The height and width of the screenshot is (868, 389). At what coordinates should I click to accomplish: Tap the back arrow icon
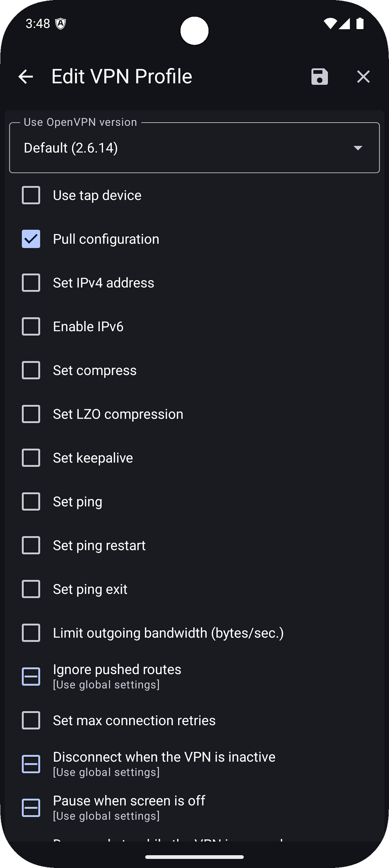(26, 77)
